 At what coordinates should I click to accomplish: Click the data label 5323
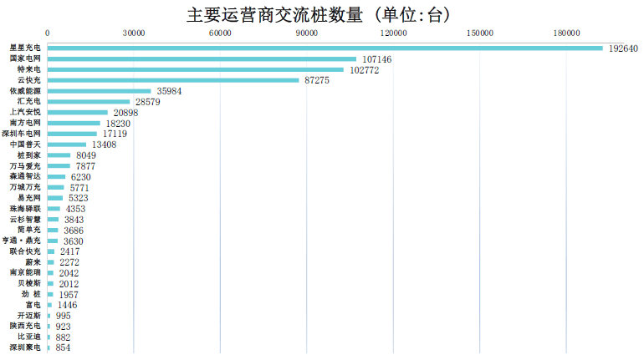pos(78,198)
